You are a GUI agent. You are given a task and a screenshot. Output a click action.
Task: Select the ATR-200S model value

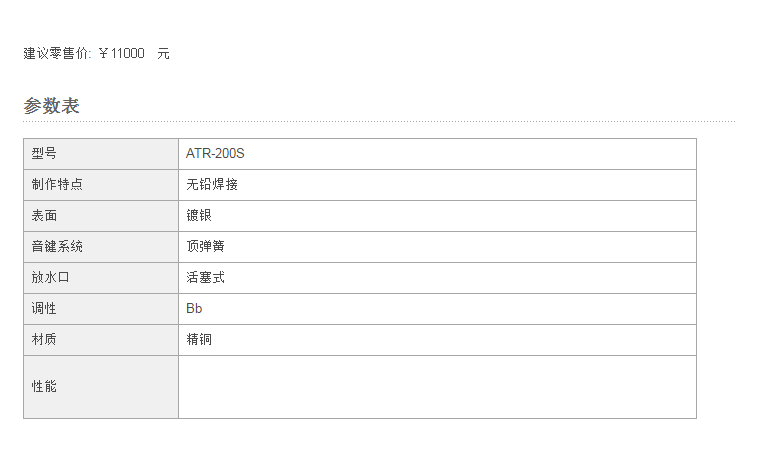215,154
